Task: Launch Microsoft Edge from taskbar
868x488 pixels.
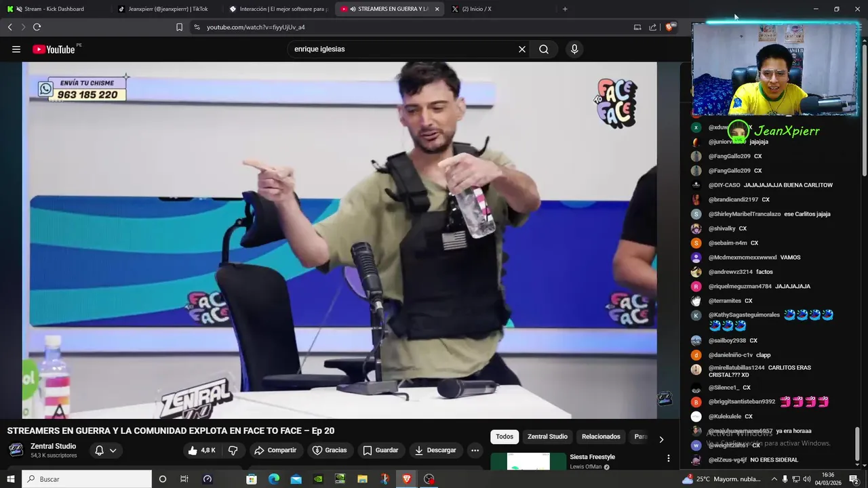Action: [274, 479]
